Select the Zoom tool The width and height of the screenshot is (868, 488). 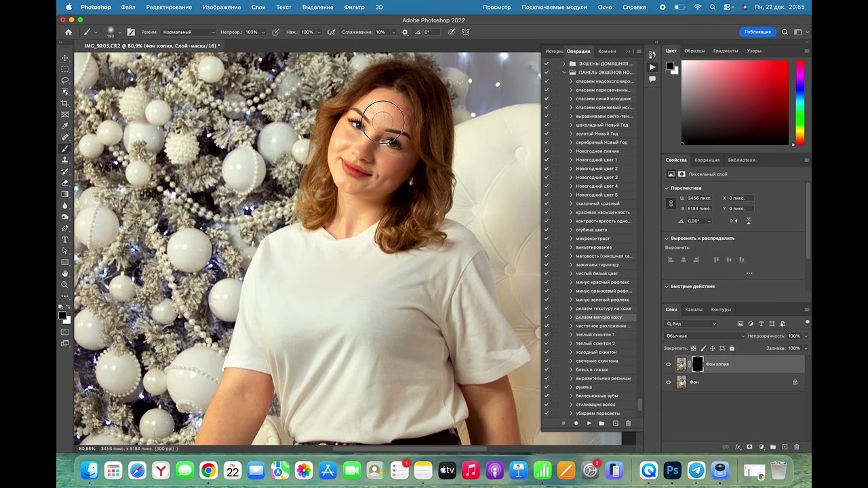(x=65, y=285)
